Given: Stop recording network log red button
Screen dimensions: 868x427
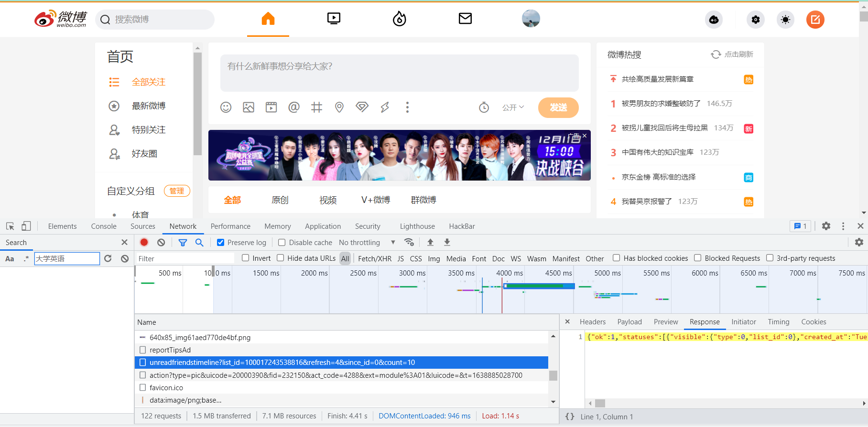Looking at the screenshot, I should 144,243.
